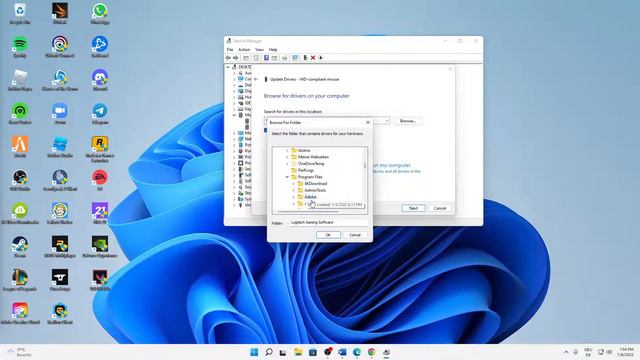Close the Browse For Folder dialog
The width and height of the screenshot is (640, 360).
[x=368, y=122]
